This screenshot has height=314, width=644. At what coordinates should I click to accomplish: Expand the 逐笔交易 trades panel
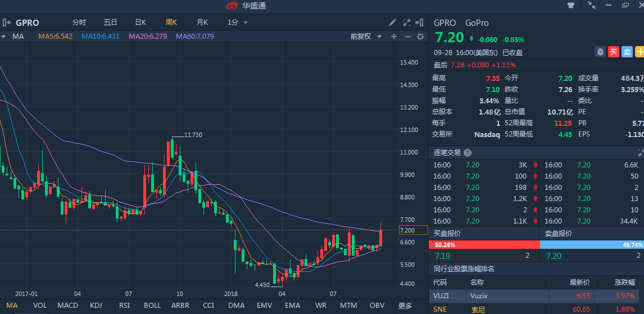[641, 153]
